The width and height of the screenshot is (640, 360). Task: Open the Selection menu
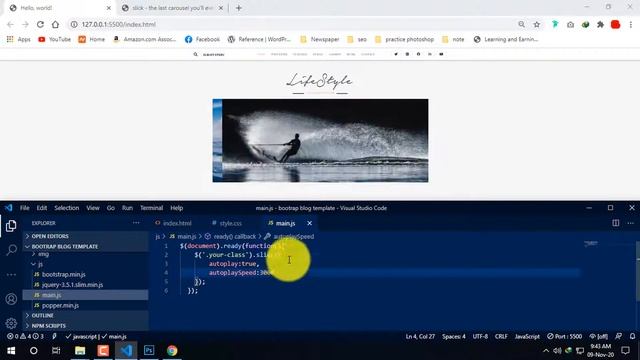[x=67, y=208]
